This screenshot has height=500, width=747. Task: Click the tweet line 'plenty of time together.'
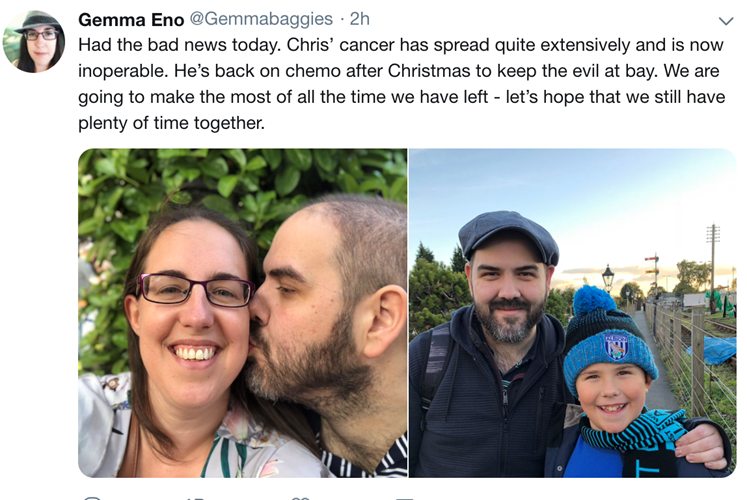click(x=172, y=123)
